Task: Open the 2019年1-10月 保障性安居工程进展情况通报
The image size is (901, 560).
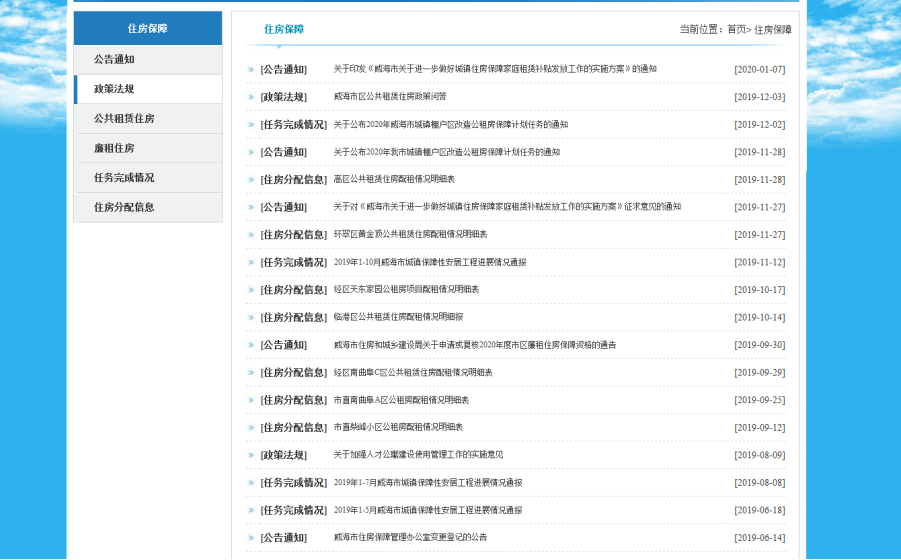Action: coord(430,262)
